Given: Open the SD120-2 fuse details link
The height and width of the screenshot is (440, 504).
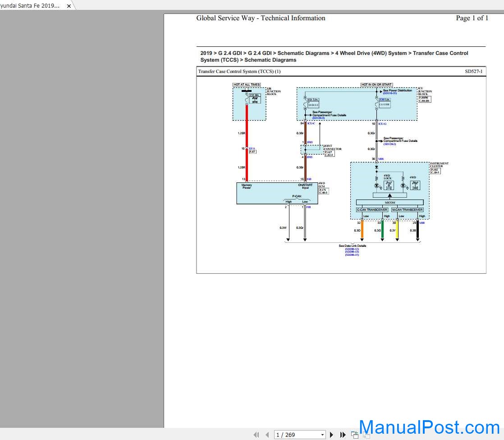Looking at the screenshot, I should point(389,144).
